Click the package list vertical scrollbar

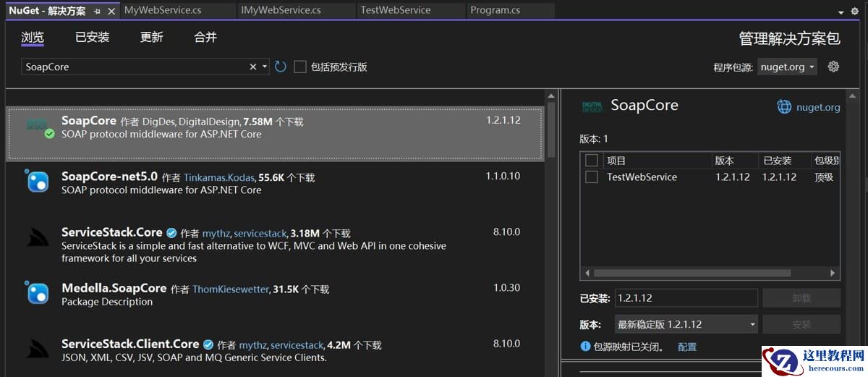coord(551,130)
